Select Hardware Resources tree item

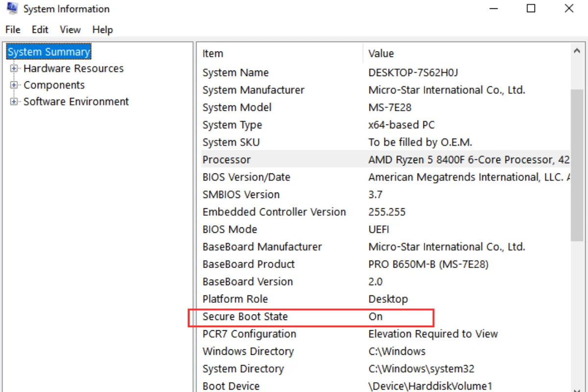(x=73, y=69)
